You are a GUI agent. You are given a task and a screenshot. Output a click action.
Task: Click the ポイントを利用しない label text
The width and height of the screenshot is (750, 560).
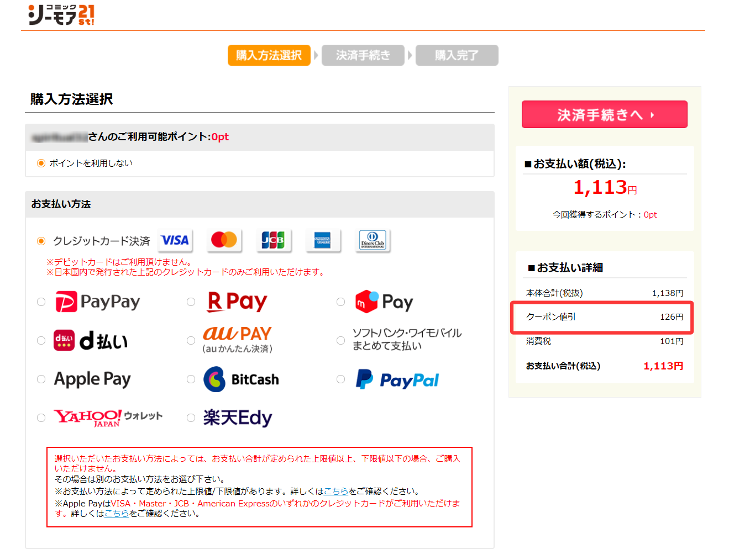pyautogui.click(x=91, y=163)
